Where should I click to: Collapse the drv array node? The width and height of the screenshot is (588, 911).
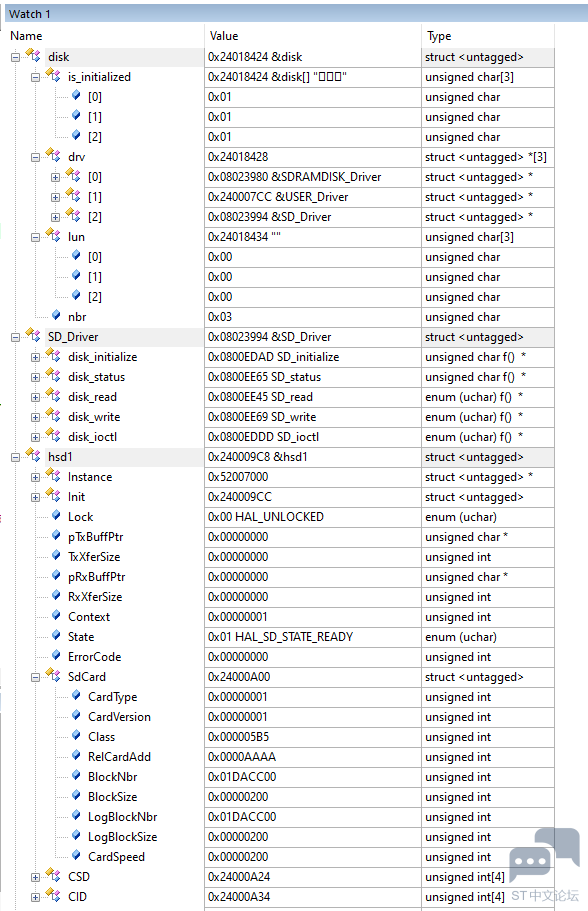coord(35,157)
